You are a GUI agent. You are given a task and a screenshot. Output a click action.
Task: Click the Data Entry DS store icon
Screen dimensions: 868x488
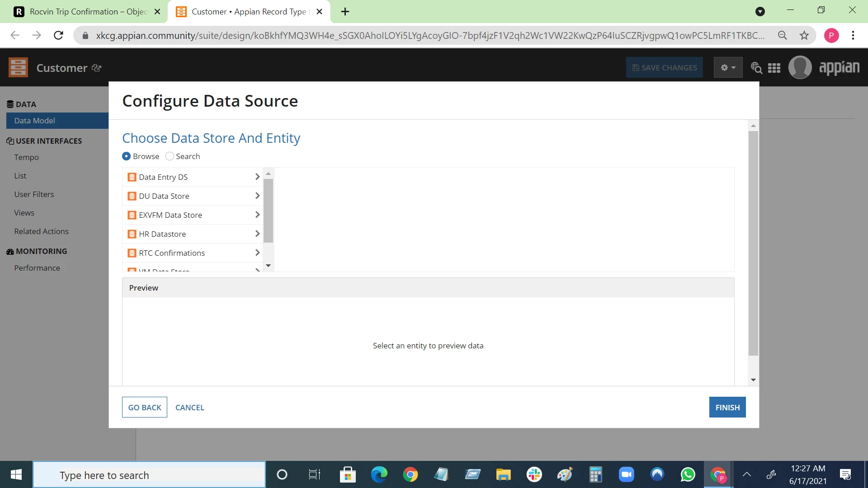pos(132,177)
